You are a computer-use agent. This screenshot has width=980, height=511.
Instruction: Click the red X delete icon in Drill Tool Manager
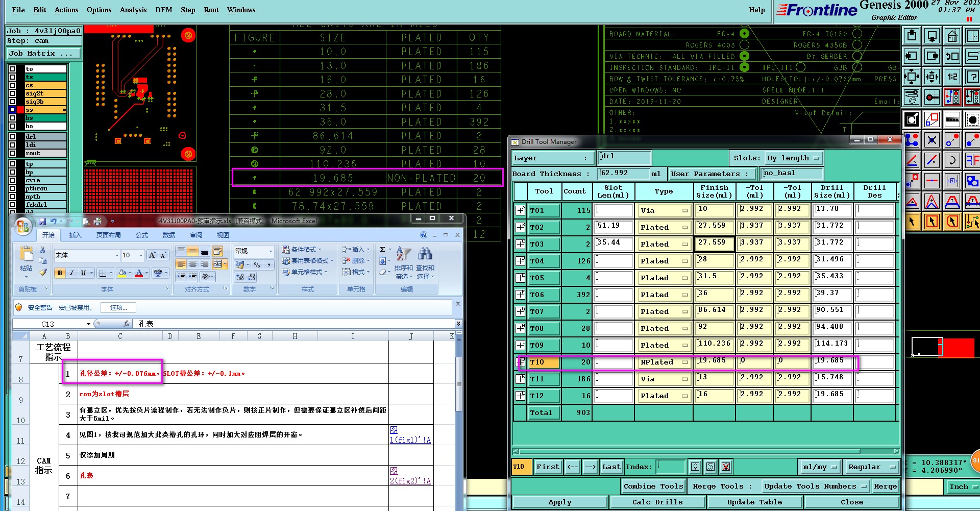(725, 467)
